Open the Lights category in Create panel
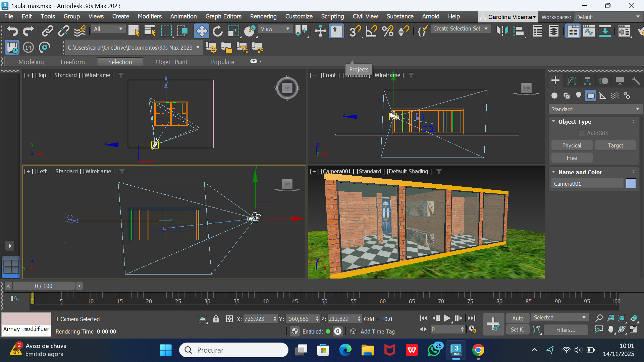Screen dimensions: 644x362 pyautogui.click(x=579, y=96)
